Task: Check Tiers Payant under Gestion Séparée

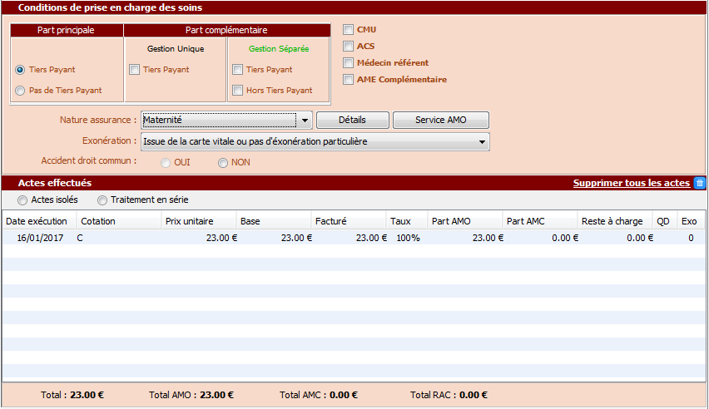Action: [x=237, y=70]
